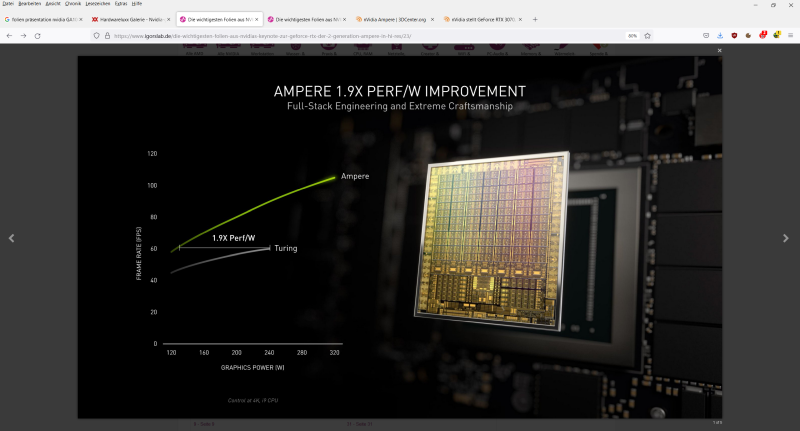Reload the current page

[x=37, y=36]
